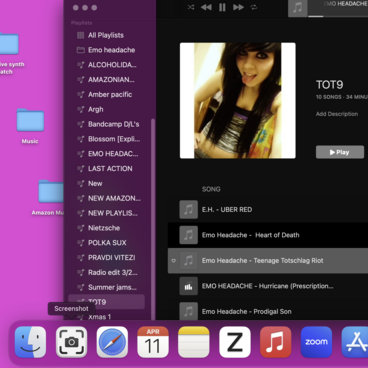368x368 pixels.
Task: Pause the current song
Action: 222,7
